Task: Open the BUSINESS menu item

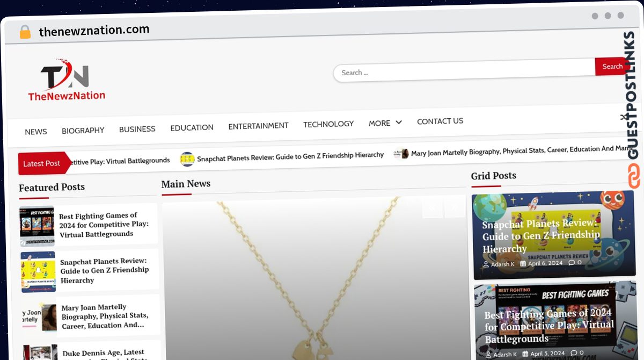Action: (x=137, y=129)
